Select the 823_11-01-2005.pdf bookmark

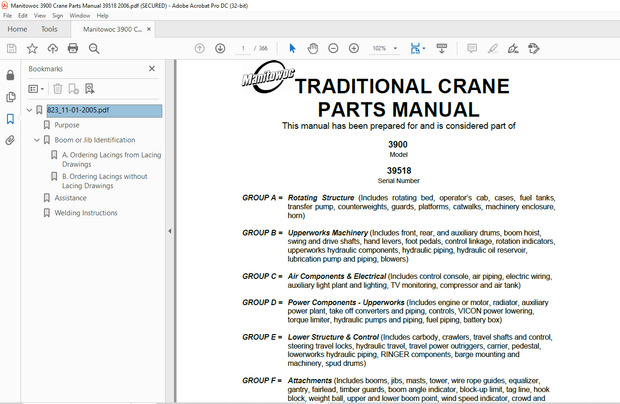(x=104, y=110)
